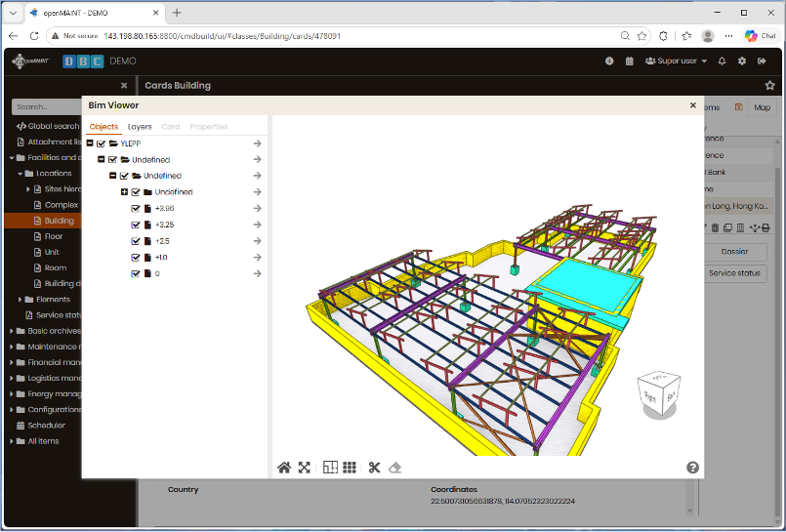Click the arrow next to YLEPP
786x532 pixels.
[257, 143]
